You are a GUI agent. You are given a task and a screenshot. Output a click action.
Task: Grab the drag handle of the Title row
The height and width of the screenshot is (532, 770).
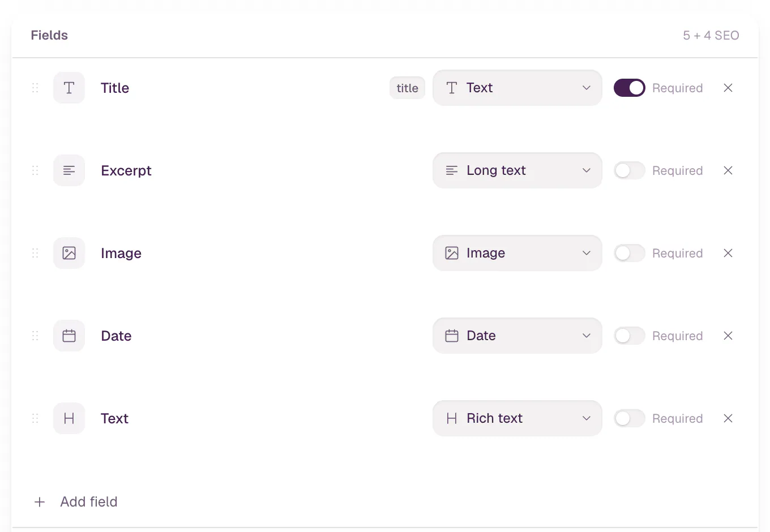click(35, 88)
